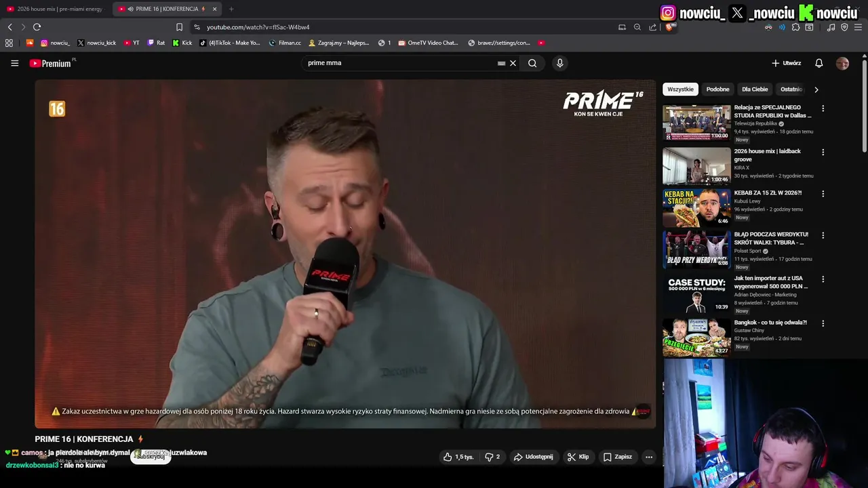Open options menu for 'Bangkok - co tu się odwala' video
The image size is (868, 488).
pyautogui.click(x=823, y=323)
